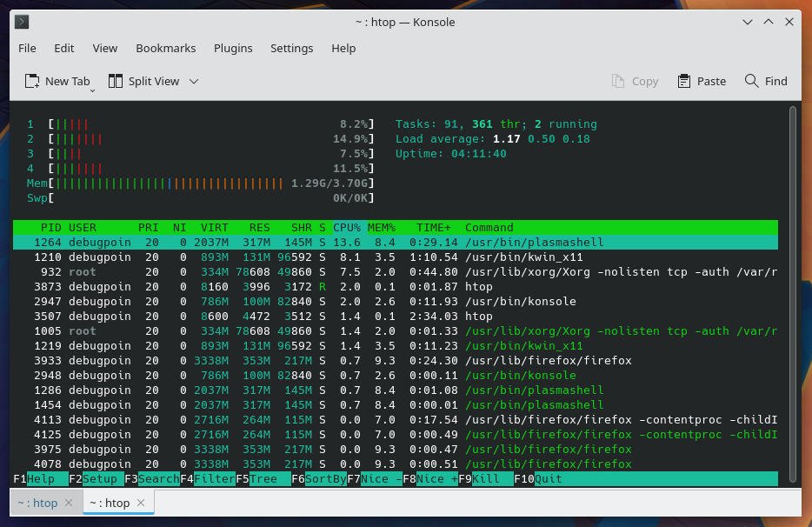
Task: Open the Split View dropdown arrow
Action: [x=193, y=81]
